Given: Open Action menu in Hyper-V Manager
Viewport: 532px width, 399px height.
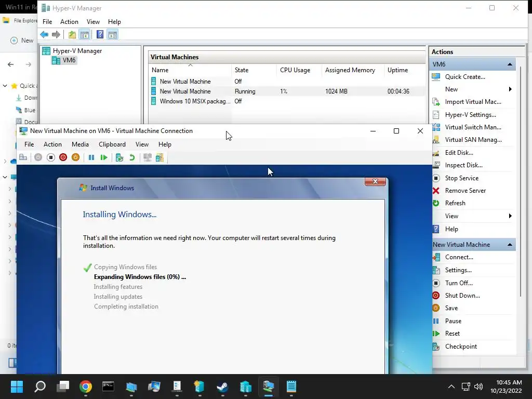Looking at the screenshot, I should coord(69,22).
